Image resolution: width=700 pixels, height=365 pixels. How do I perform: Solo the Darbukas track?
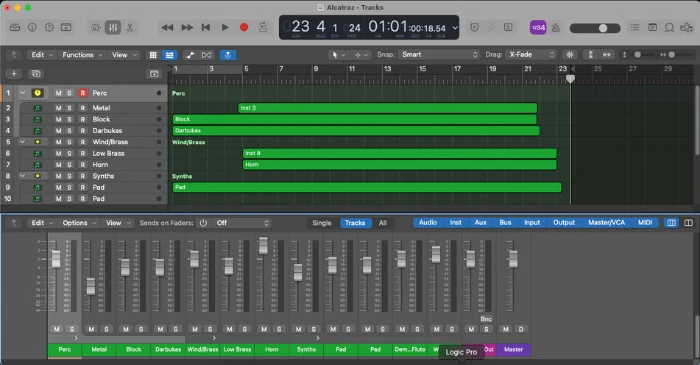69,131
